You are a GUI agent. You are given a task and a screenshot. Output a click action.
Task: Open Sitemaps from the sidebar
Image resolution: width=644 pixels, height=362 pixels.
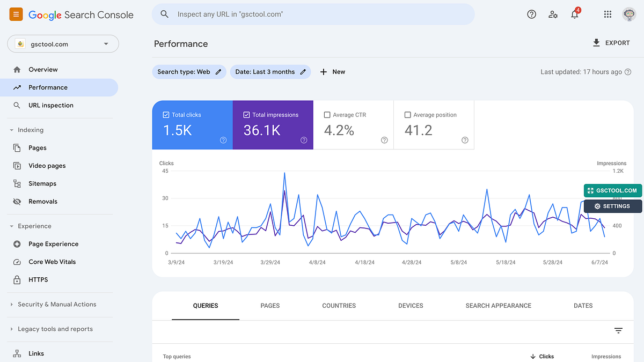[42, 183]
